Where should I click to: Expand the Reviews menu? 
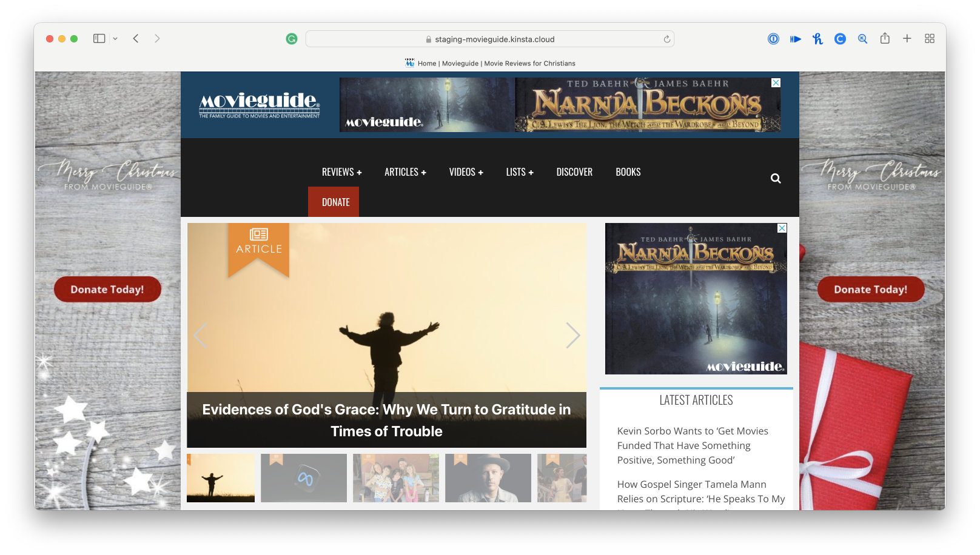[x=341, y=172]
